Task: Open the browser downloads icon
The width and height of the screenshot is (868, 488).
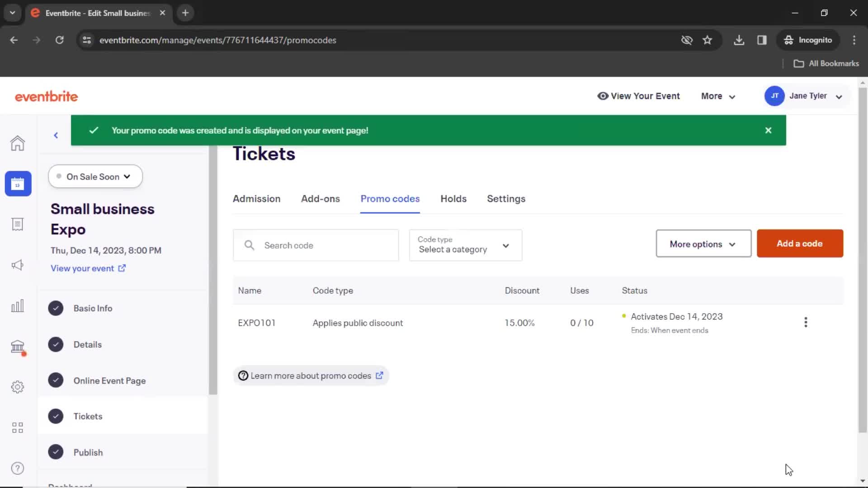Action: tap(739, 40)
